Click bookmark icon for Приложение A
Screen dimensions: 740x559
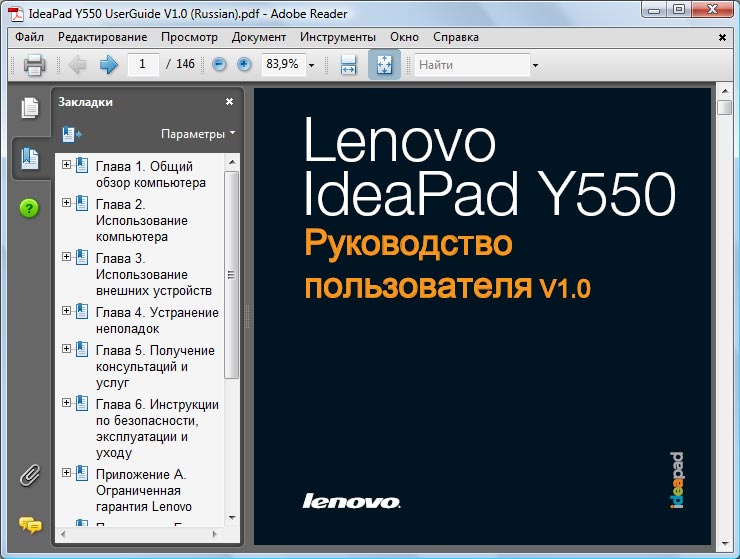pos(82,473)
